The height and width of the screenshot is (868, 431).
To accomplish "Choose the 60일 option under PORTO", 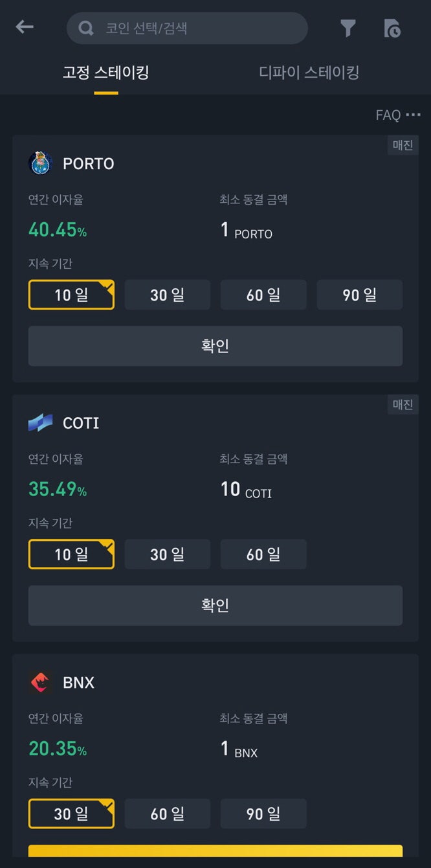I will click(263, 295).
